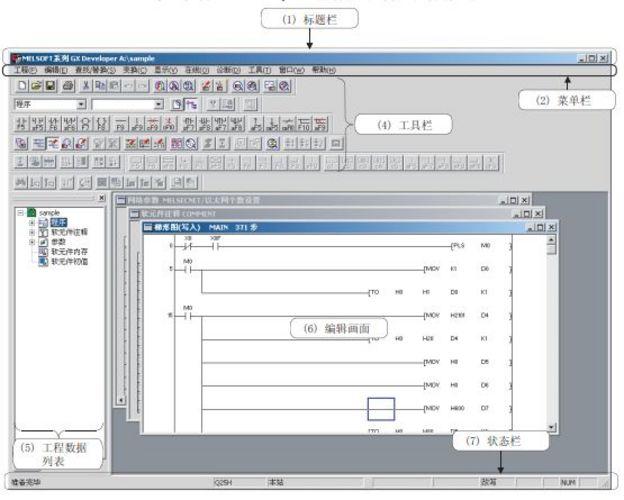Insert normally open contact with F5 icon
Viewport: 624px width, 500px height.
pos(22,124)
